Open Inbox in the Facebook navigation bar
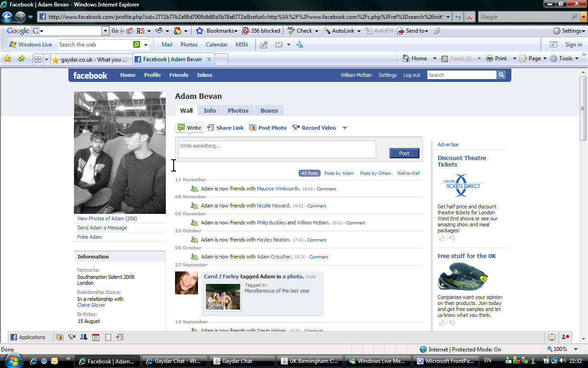 pos(204,75)
